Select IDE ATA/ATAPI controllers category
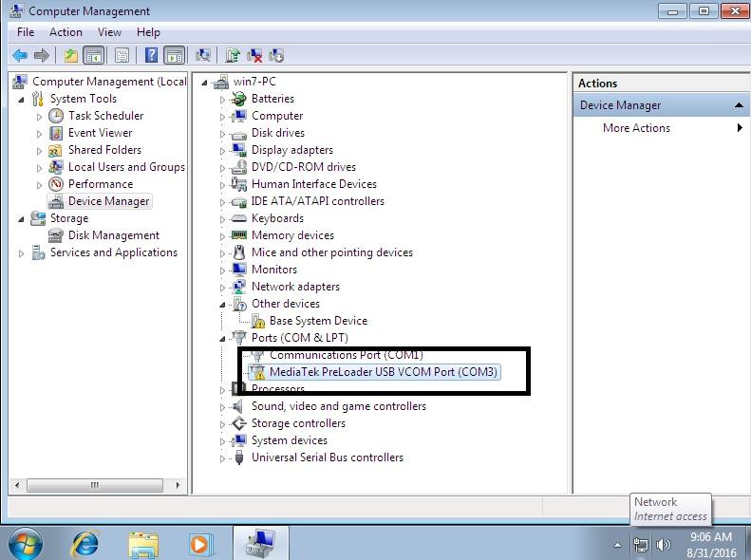 pyautogui.click(x=317, y=201)
